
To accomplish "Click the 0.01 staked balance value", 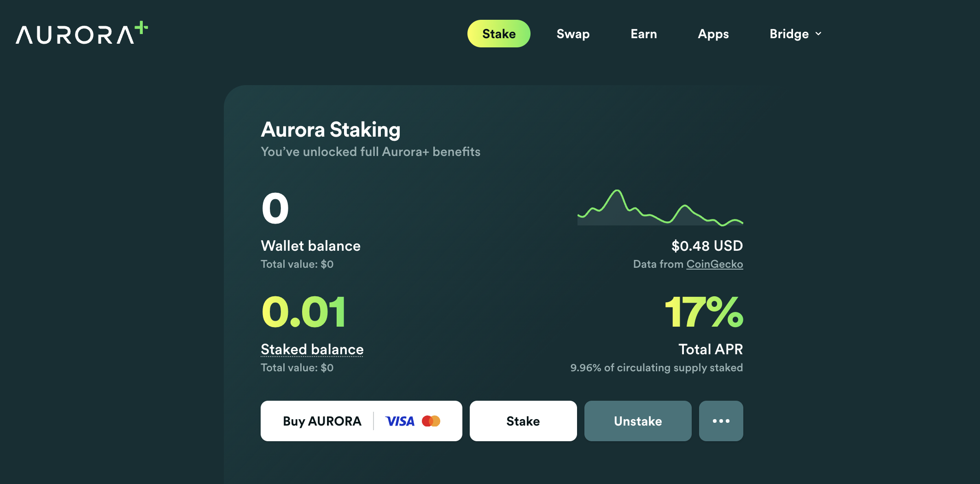I will [303, 312].
